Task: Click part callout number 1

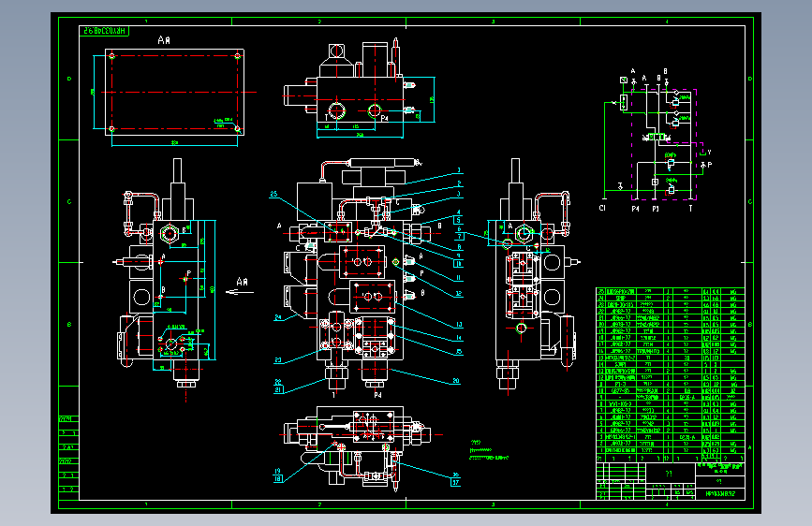Action: click(x=459, y=169)
